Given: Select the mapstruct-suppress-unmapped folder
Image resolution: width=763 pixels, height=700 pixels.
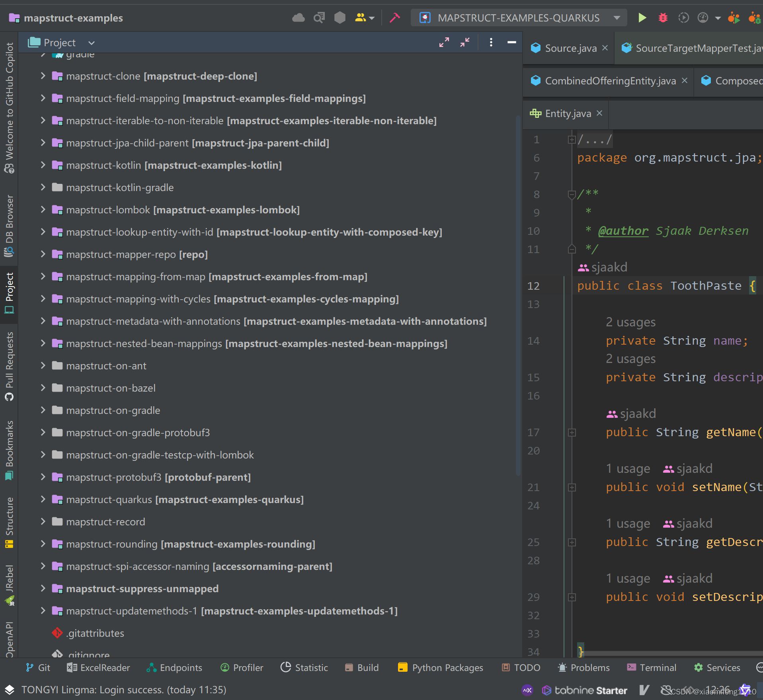Looking at the screenshot, I should [x=142, y=589].
